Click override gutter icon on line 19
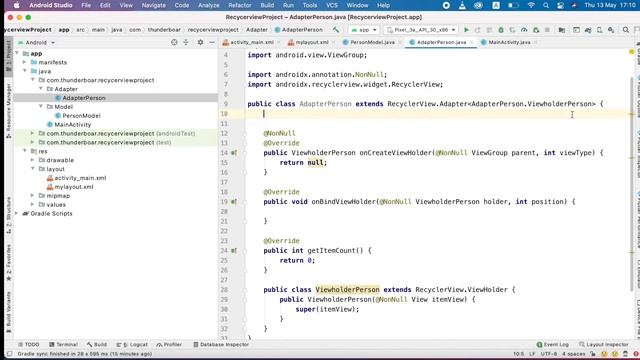The height and width of the screenshot is (360, 640). point(234,202)
